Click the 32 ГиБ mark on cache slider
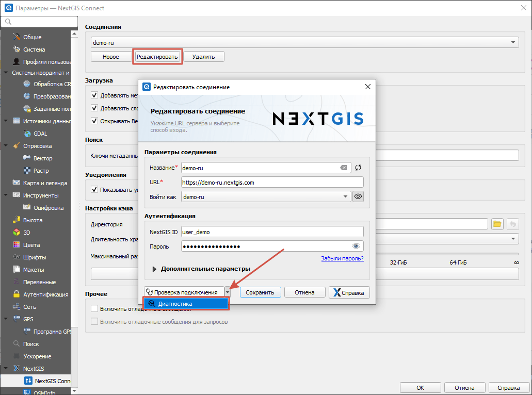This screenshot has height=395, width=532. click(x=398, y=262)
